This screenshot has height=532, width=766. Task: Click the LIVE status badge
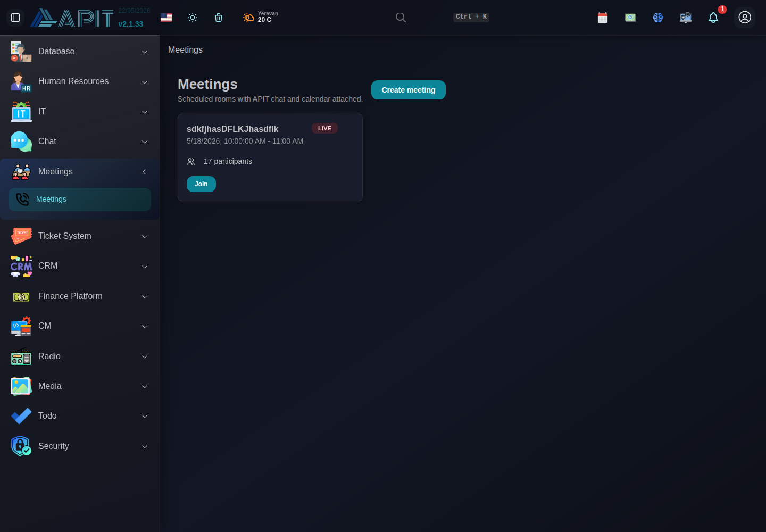coord(324,128)
